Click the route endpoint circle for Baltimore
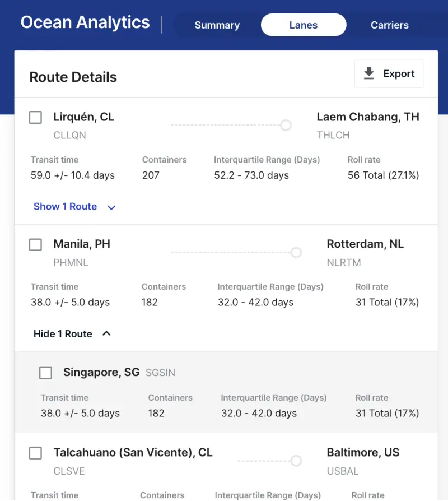This screenshot has width=448, height=501. coord(296,461)
